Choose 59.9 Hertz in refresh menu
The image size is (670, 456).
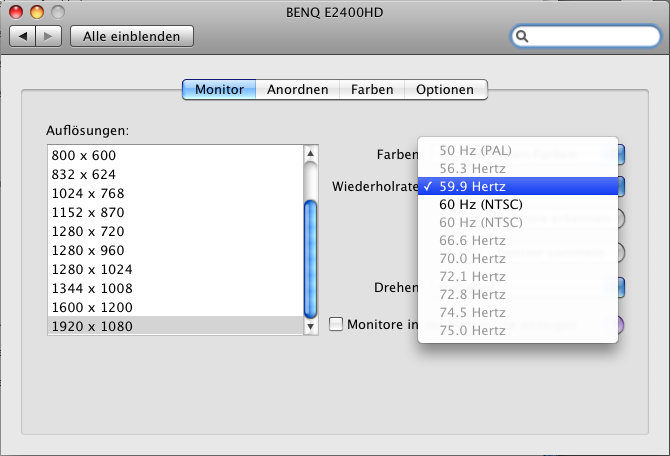(473, 186)
